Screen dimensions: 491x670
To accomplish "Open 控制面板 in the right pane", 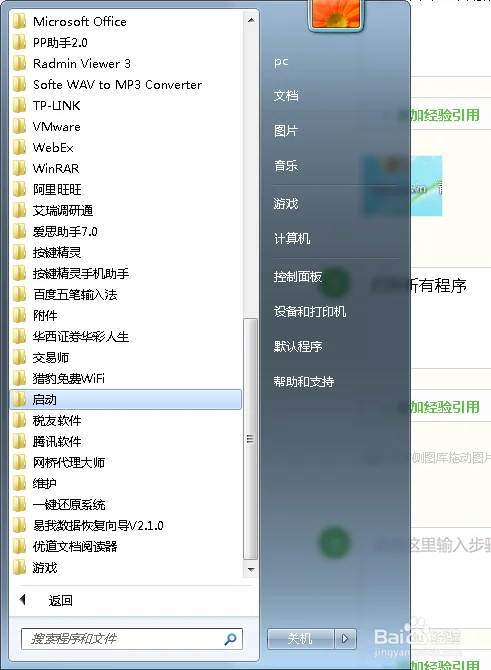I will pos(298,277).
